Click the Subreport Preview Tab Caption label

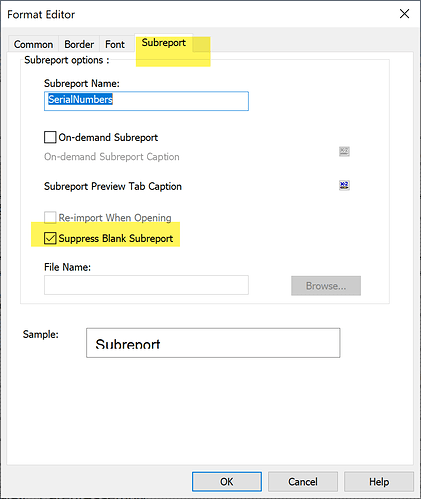(x=113, y=186)
